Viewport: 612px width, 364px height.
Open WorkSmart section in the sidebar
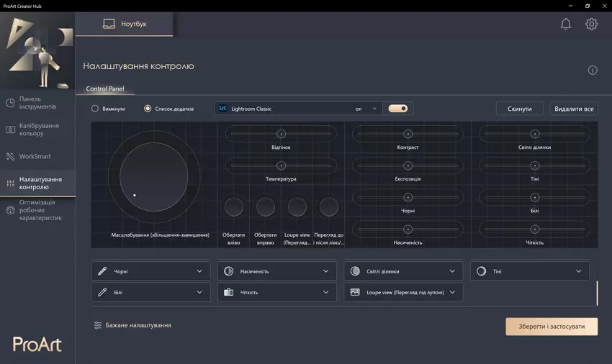[35, 156]
